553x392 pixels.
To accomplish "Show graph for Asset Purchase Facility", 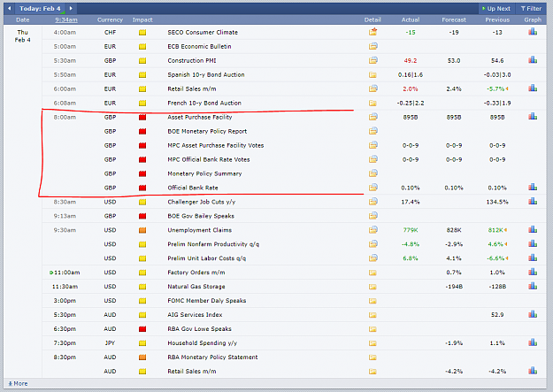I will pos(533,117).
